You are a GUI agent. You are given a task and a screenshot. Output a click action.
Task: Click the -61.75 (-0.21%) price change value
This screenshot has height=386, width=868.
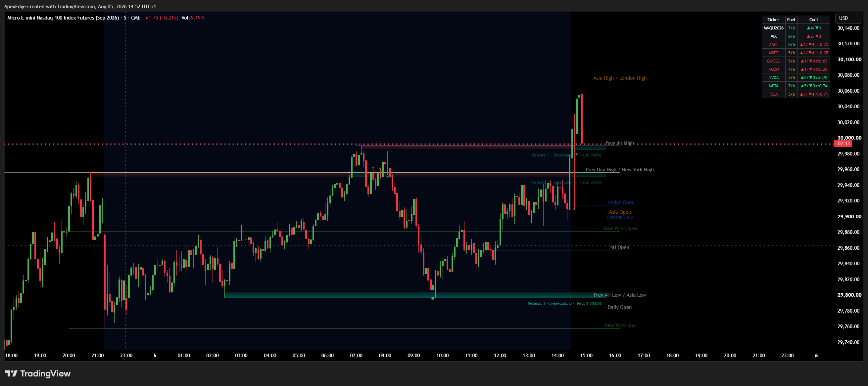pos(161,18)
